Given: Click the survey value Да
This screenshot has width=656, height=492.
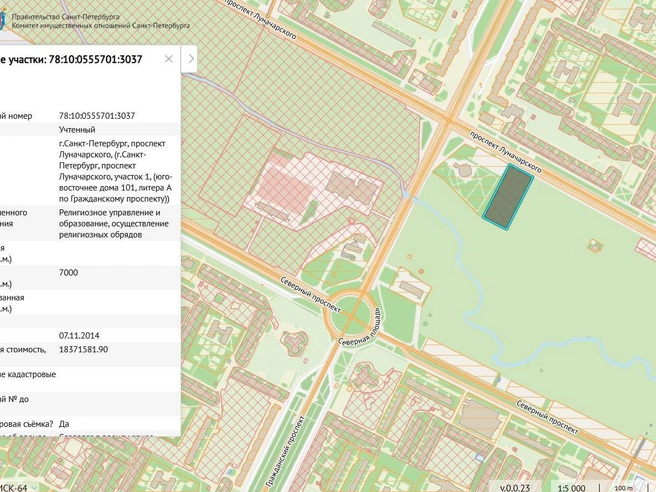Looking at the screenshot, I should [x=64, y=424].
